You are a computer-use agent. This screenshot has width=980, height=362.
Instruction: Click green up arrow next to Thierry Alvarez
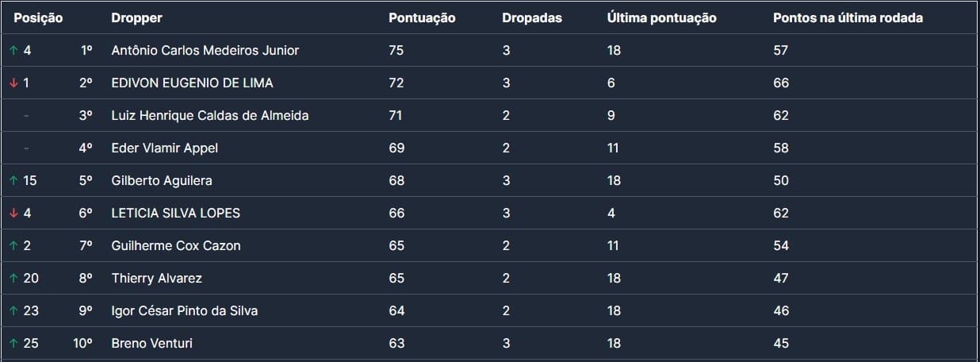click(x=13, y=278)
